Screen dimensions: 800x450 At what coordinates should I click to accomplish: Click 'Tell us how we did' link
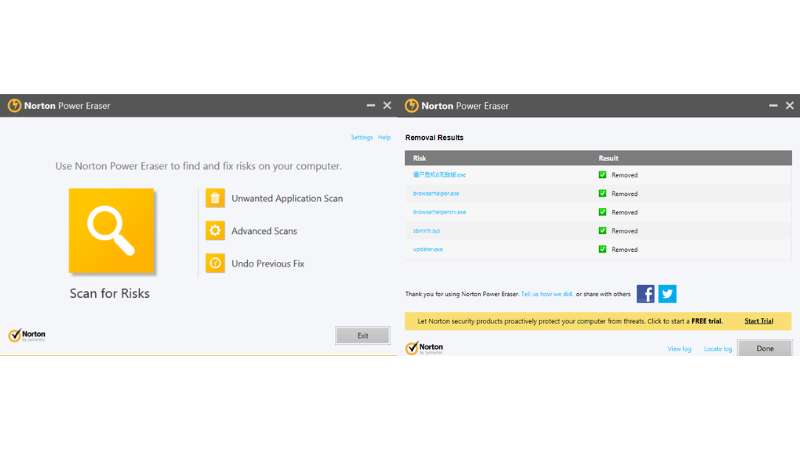click(546, 294)
